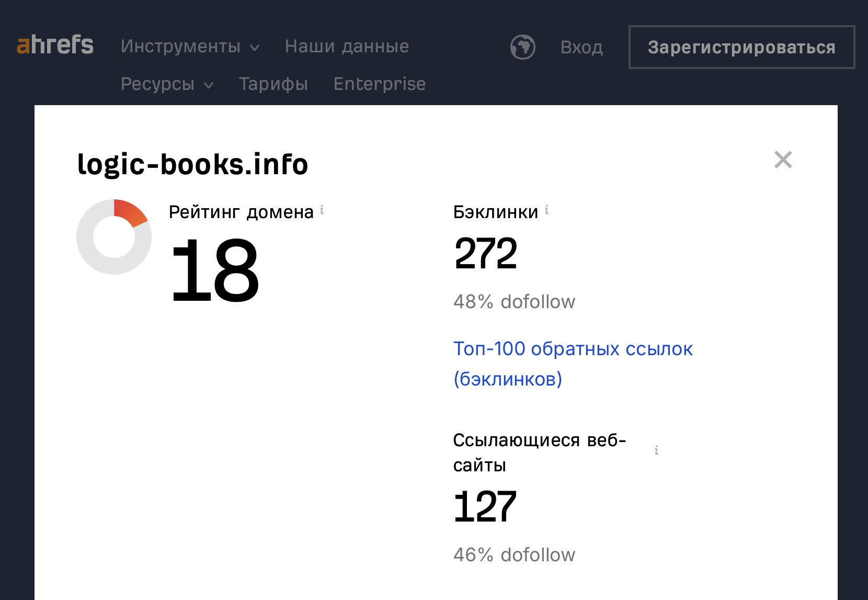Viewport: 868px width, 600px height.
Task: Click the 48% dofollow text
Action: pyautogui.click(x=514, y=302)
